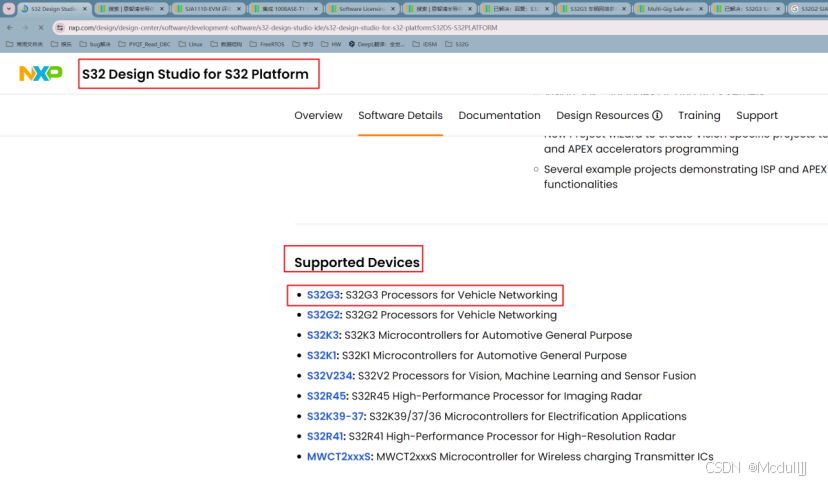Close the Multi-Gig Safe tab
The image size is (828, 483).
(x=701, y=9)
